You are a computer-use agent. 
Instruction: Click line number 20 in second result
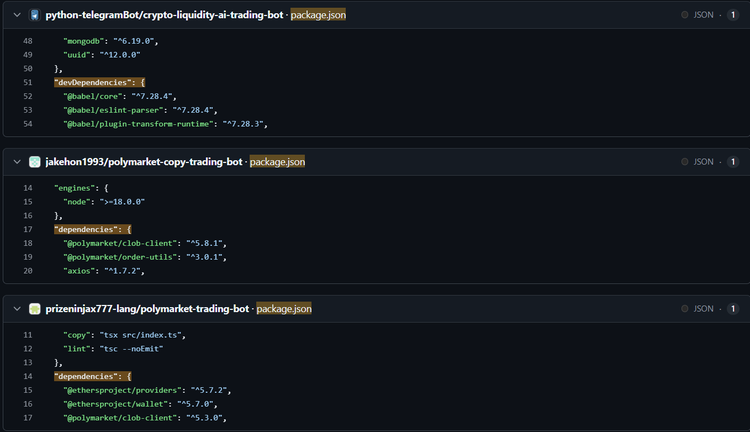point(28,271)
